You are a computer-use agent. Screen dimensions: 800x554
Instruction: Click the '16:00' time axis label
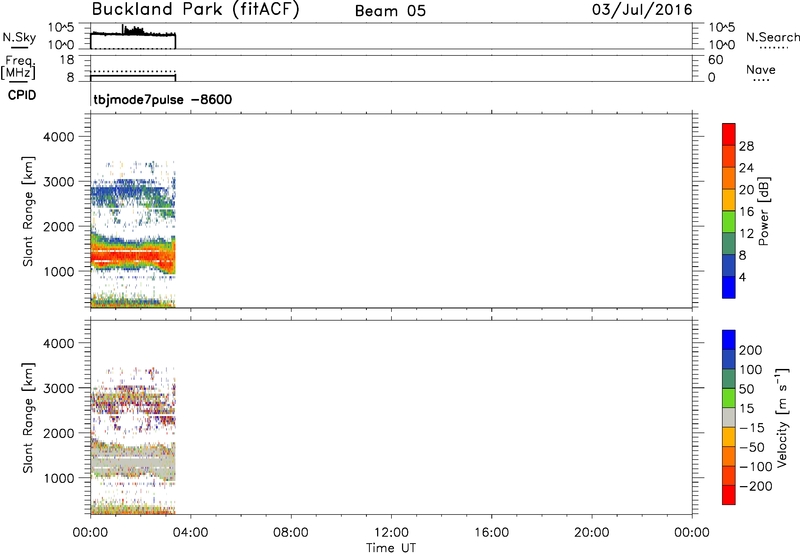[491, 533]
